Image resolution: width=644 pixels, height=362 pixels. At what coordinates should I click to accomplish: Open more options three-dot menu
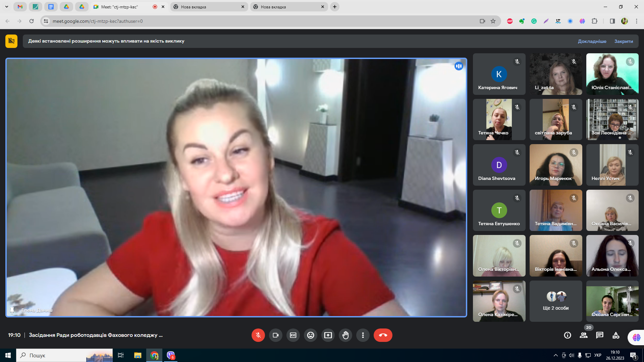pyautogui.click(x=363, y=335)
